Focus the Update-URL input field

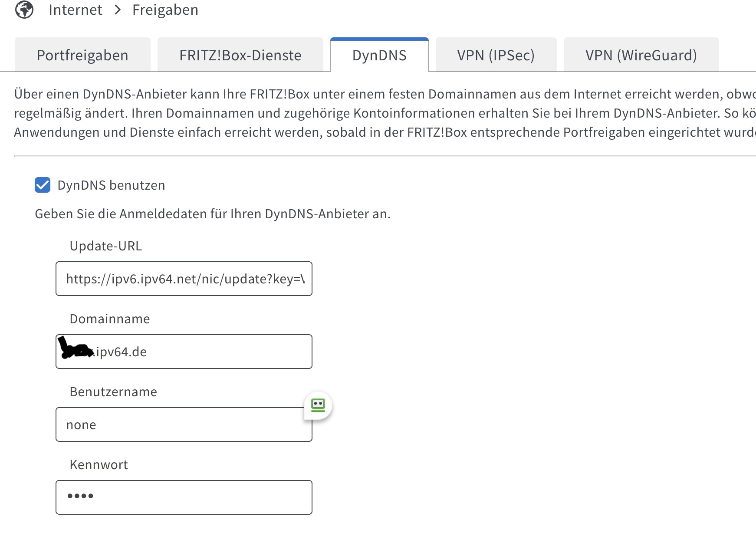point(184,279)
